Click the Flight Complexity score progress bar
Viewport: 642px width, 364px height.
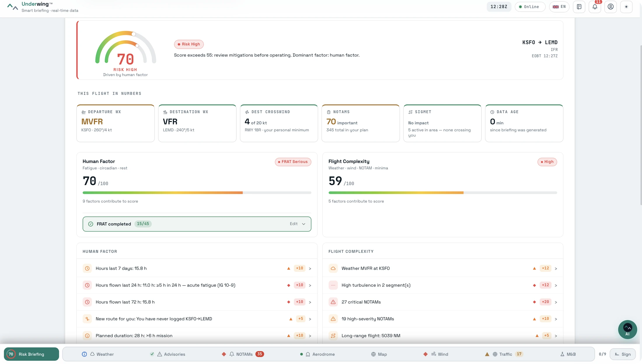click(443, 193)
